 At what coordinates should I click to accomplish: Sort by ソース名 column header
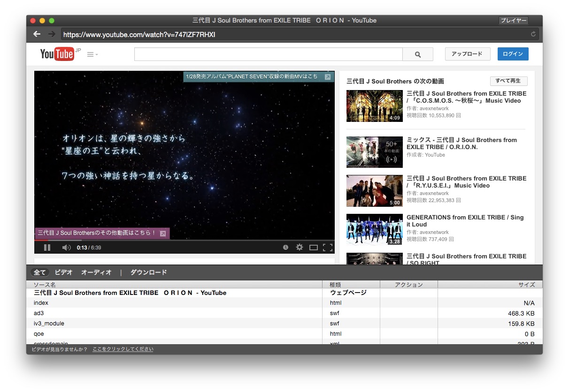pos(174,285)
